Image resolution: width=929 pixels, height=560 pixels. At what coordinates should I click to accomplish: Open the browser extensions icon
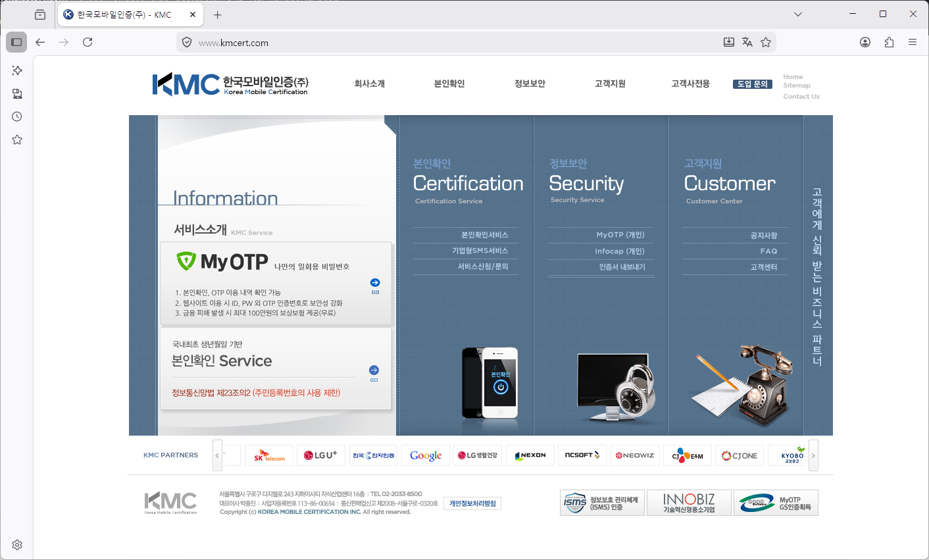tap(889, 42)
